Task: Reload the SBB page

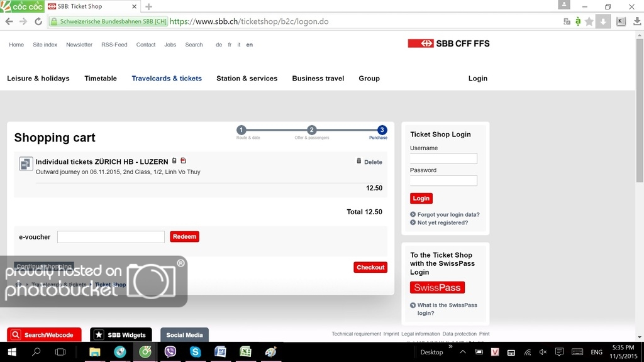Action: point(38,21)
